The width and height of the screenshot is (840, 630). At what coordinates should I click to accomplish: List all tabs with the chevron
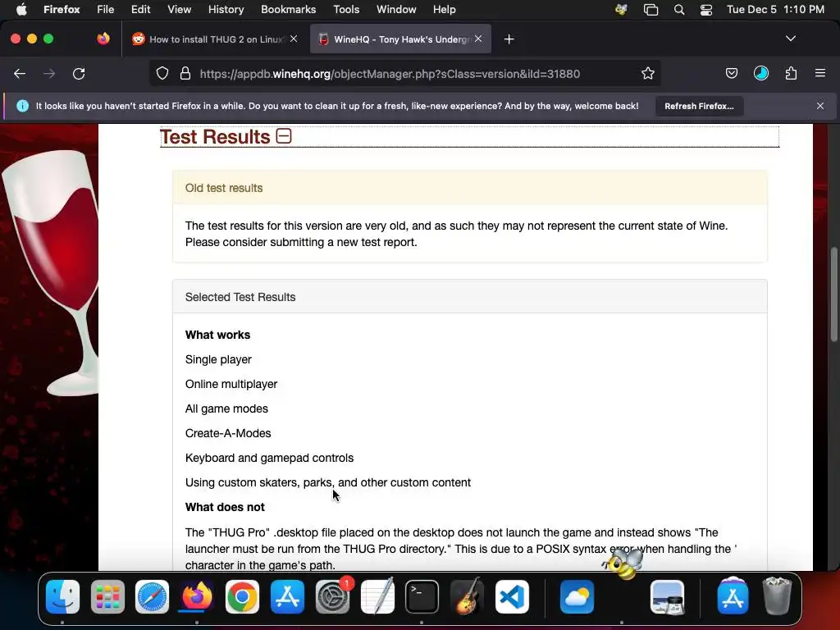pos(790,39)
